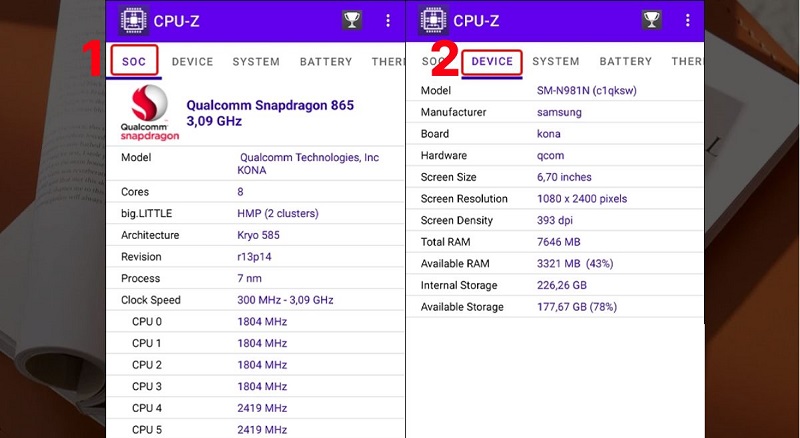Open SYSTEM tab in right screen
The width and height of the screenshot is (800, 438).
[x=556, y=61]
